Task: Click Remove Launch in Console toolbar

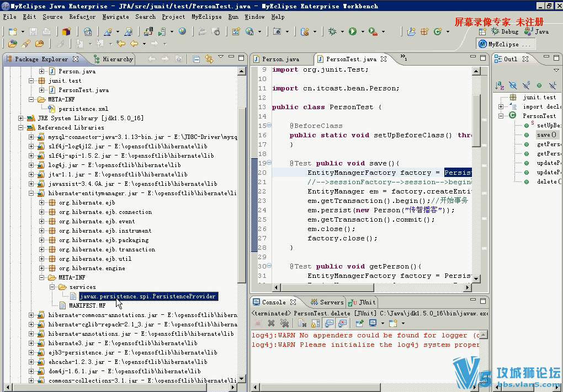Action: coord(271,323)
